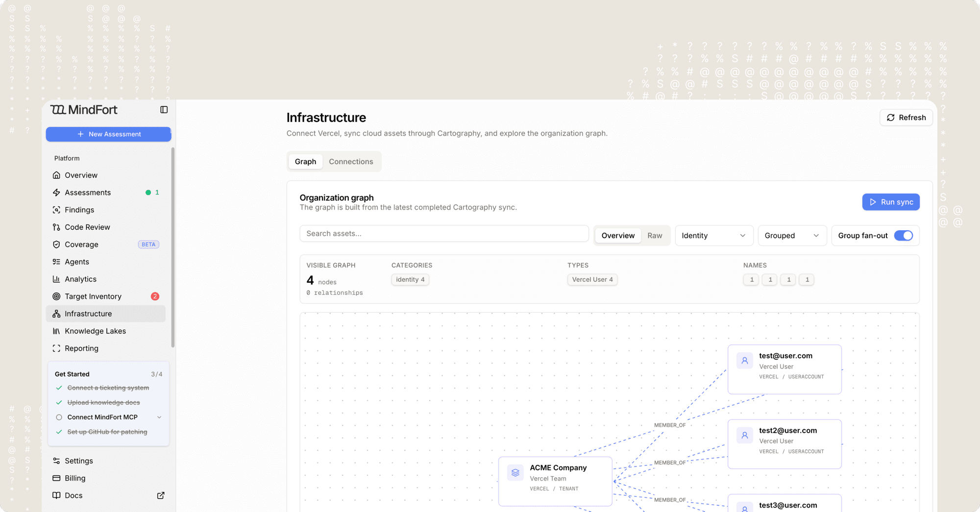The image size is (980, 512).
Task: Select the test2@user.com node title
Action: tap(788, 430)
